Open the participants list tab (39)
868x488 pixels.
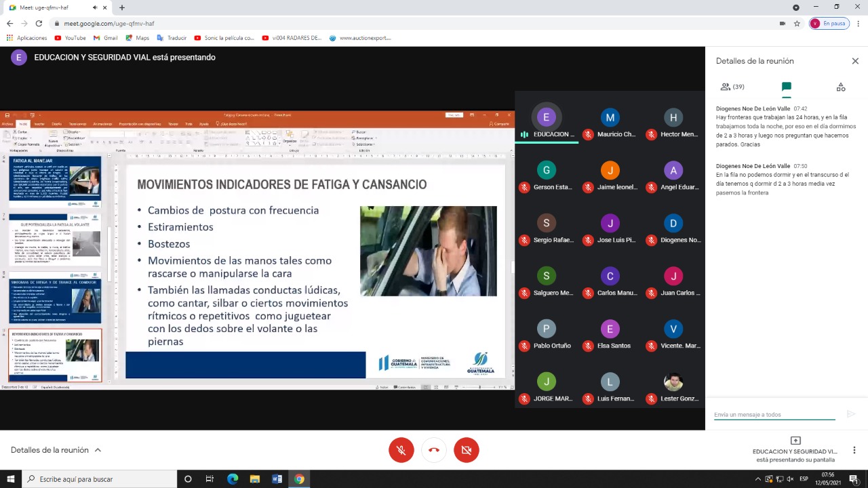coord(732,87)
